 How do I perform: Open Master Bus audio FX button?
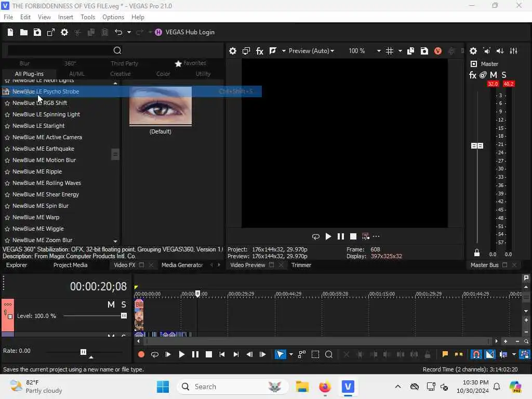[473, 75]
